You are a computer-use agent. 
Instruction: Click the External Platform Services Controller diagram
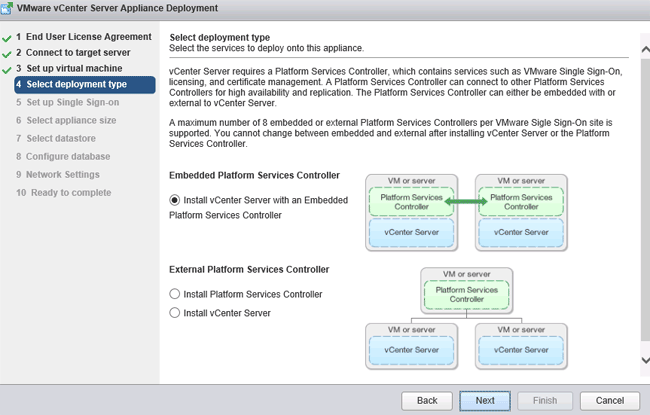click(466, 318)
